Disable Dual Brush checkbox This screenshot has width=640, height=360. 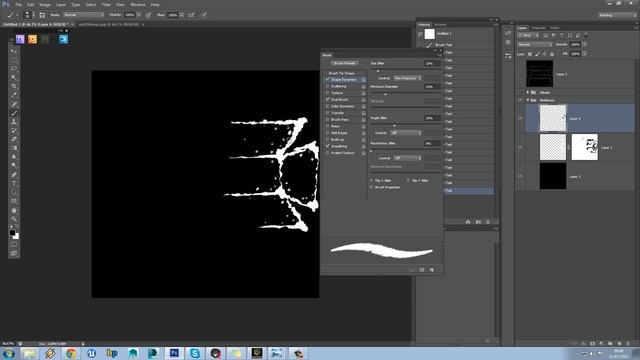click(327, 100)
